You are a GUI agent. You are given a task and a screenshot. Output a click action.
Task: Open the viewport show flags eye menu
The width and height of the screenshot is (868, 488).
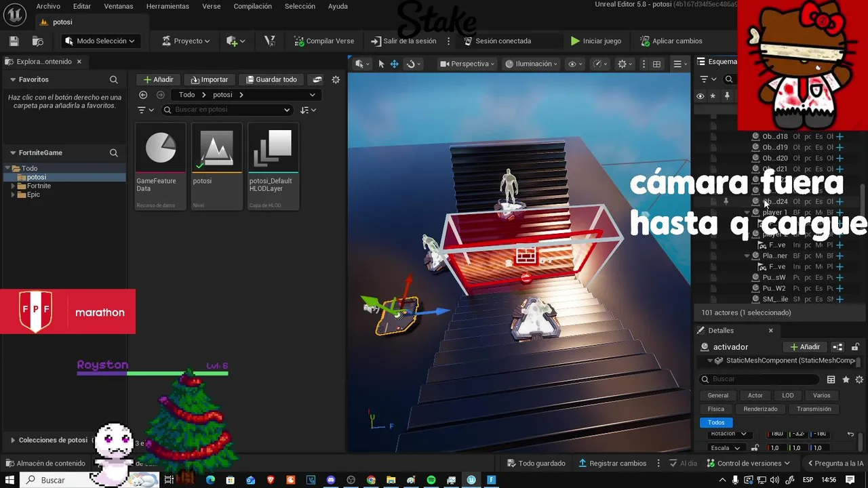click(575, 64)
